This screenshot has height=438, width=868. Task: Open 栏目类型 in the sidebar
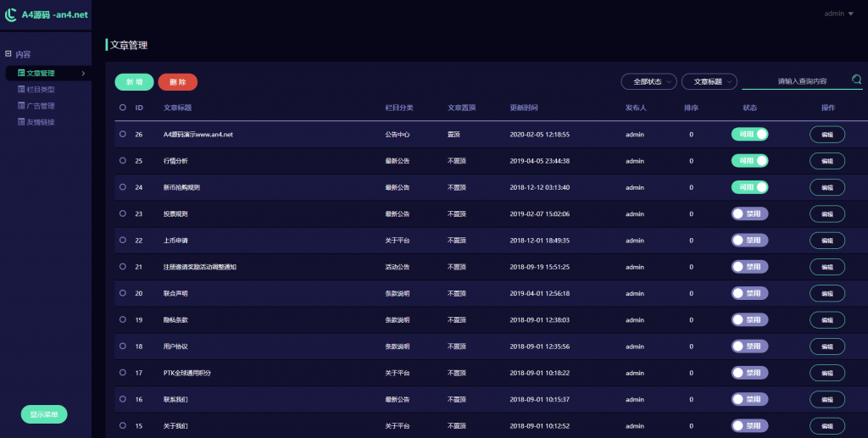click(x=41, y=90)
